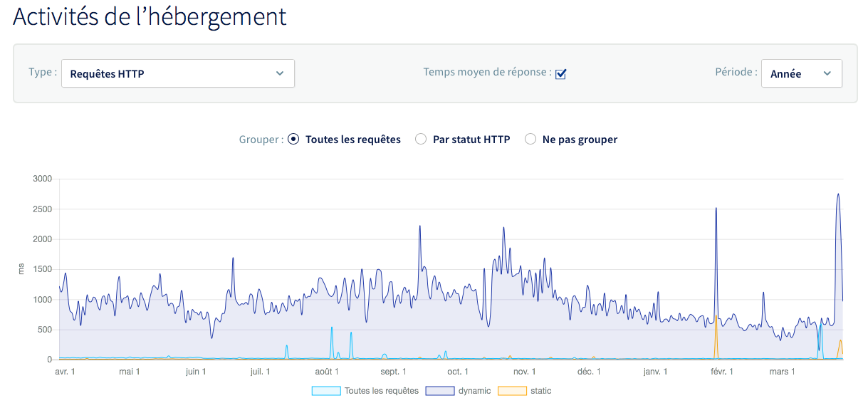Click the Activités de l'hébergement page heading
This screenshot has width=868, height=403.
[x=150, y=17]
